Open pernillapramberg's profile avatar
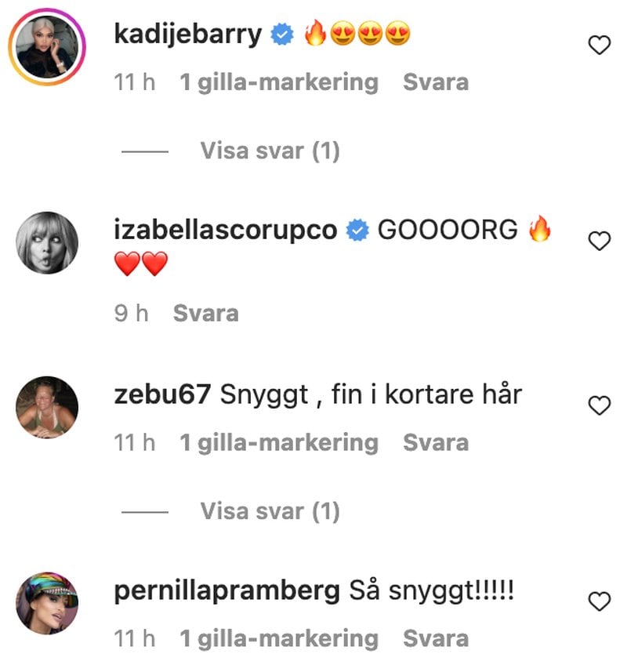Viewport: 627px width, 672px height. coord(47,603)
